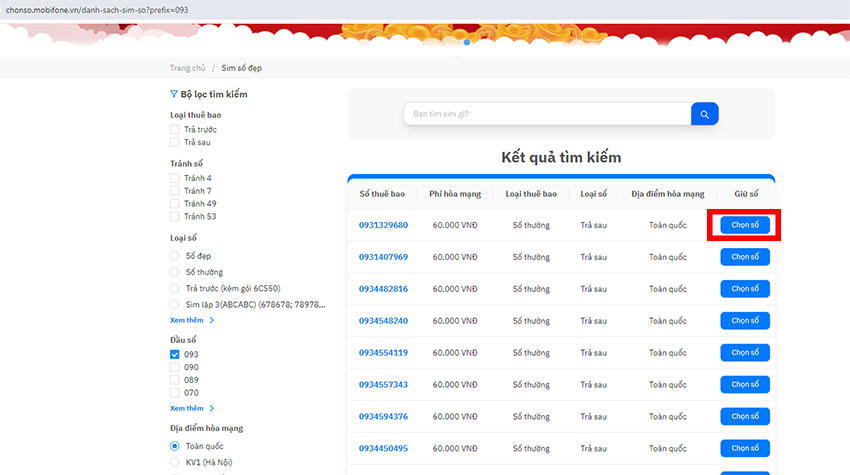
Task: Click Chọn số for 0931329680
Action: pyautogui.click(x=745, y=224)
